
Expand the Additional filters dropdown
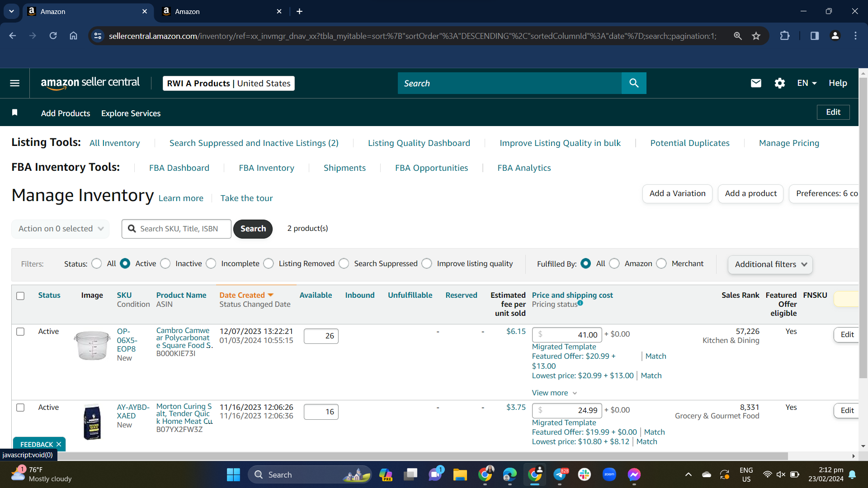coord(770,264)
